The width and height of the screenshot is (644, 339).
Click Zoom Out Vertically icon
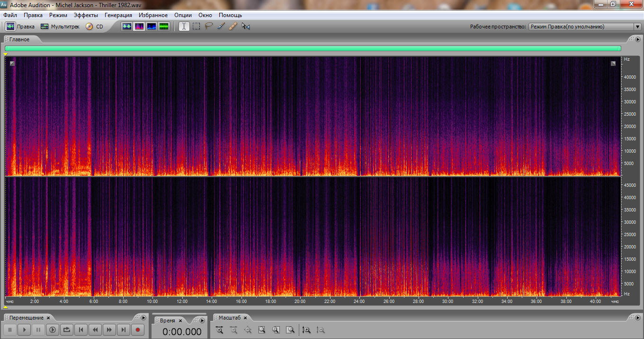(x=321, y=330)
